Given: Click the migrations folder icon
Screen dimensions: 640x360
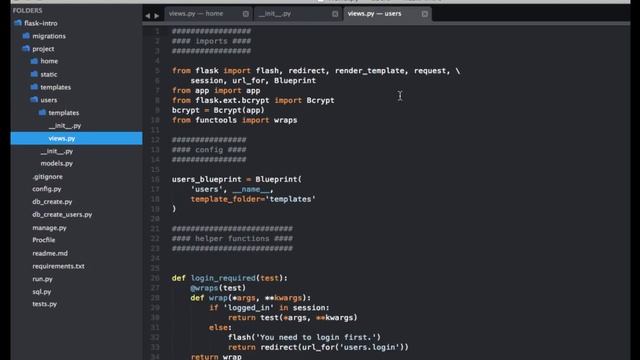Looking at the screenshot, I should (26, 36).
